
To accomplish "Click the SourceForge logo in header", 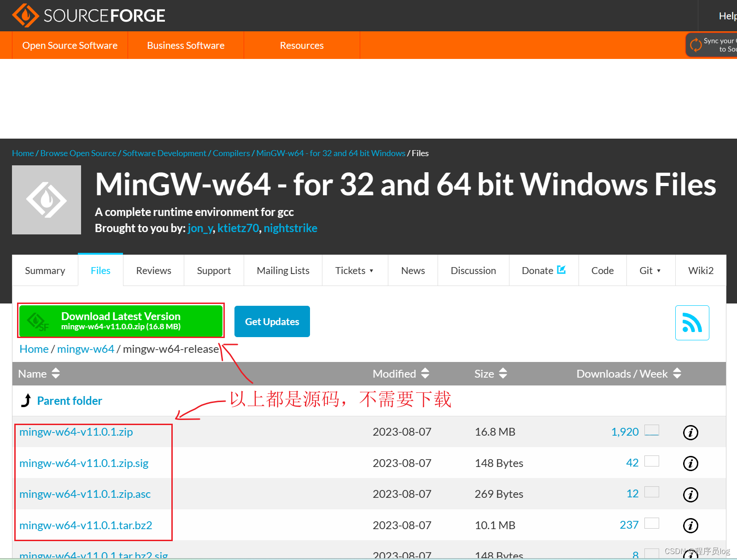I will [88, 16].
